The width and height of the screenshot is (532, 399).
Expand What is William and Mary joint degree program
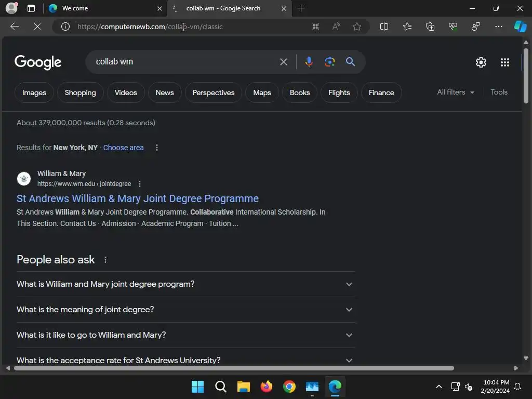coord(185,284)
